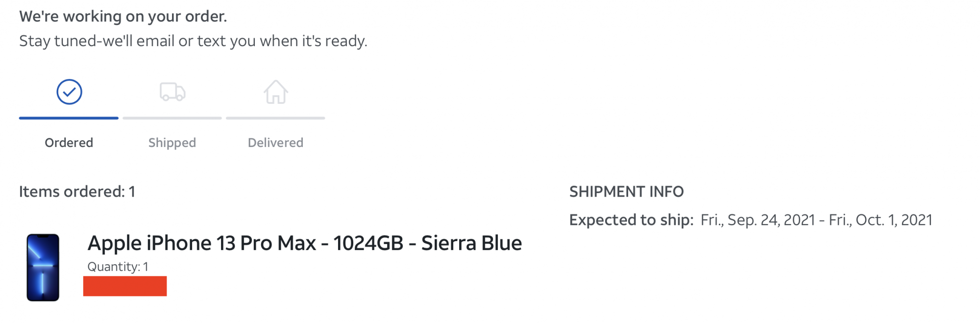Click the Shipped truck icon
The height and width of the screenshot is (323, 980).
tap(172, 92)
